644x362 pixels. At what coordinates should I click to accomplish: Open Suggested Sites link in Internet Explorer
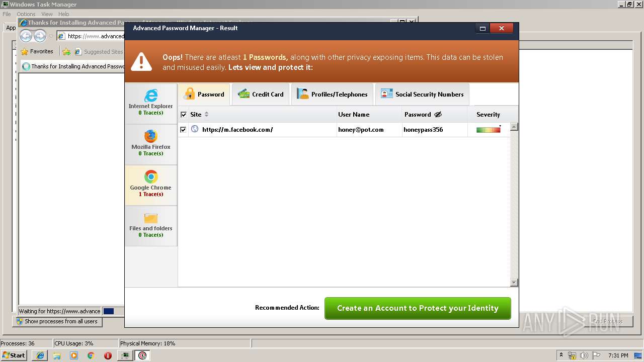[x=99, y=51]
